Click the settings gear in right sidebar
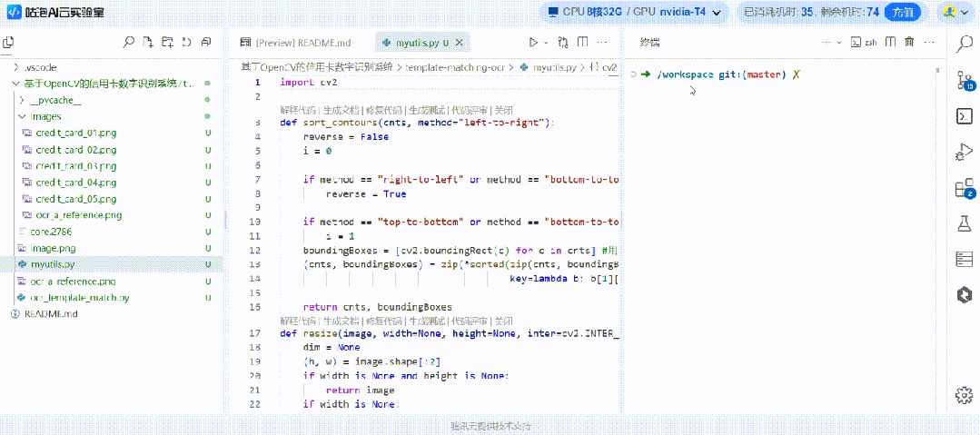Viewport: 980px width, 435px height. [x=964, y=394]
